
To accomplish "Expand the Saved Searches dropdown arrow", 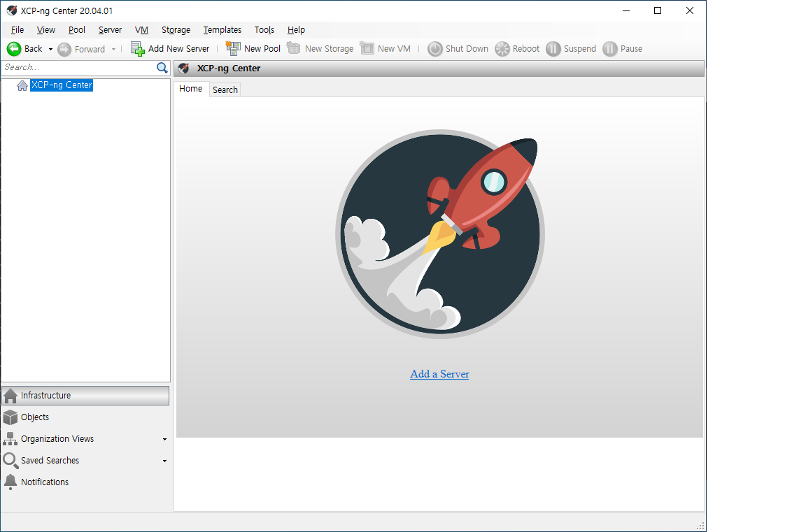I will pos(164,461).
